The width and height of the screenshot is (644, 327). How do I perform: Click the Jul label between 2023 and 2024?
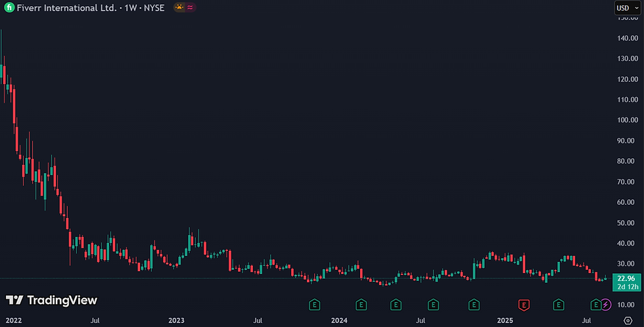click(258, 320)
